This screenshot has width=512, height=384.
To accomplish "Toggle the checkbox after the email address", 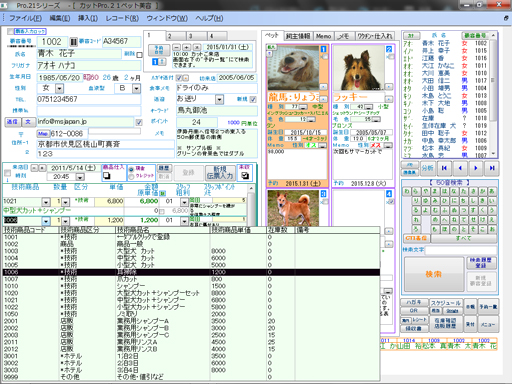I will pyautogui.click(x=139, y=122).
